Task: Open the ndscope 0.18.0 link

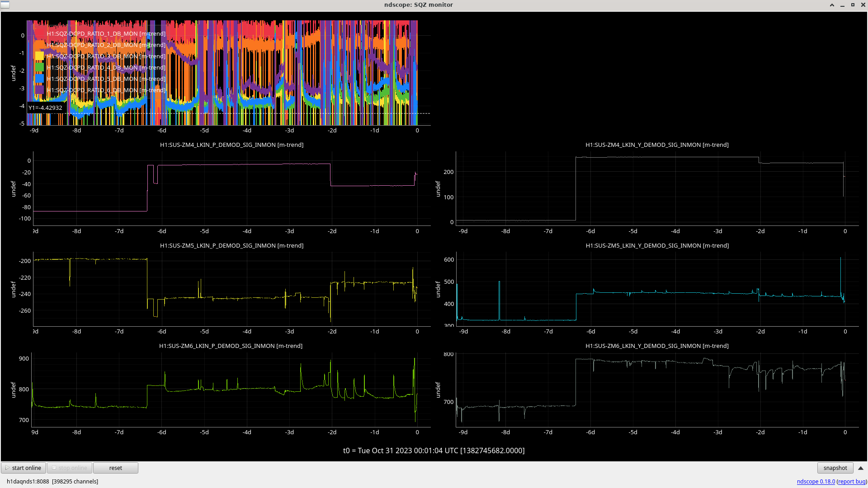Action: point(816,481)
